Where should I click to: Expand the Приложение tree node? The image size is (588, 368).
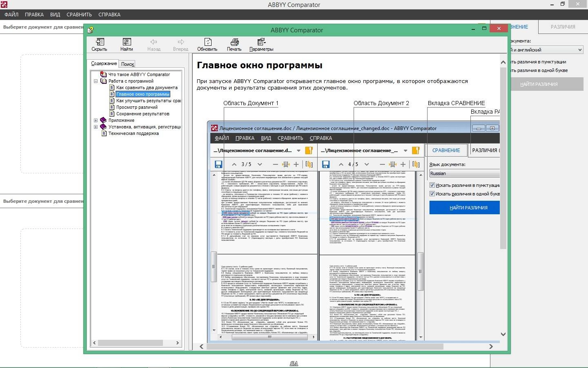[96, 120]
